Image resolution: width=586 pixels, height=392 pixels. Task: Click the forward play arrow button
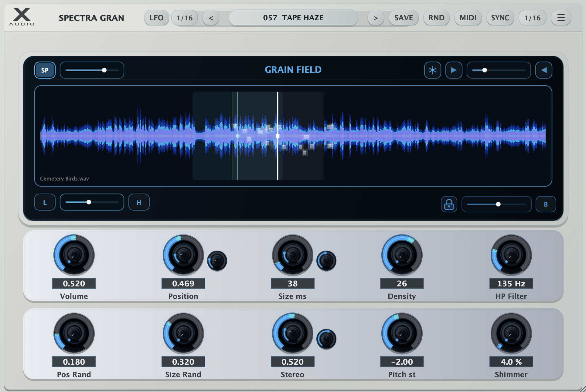pyautogui.click(x=454, y=70)
